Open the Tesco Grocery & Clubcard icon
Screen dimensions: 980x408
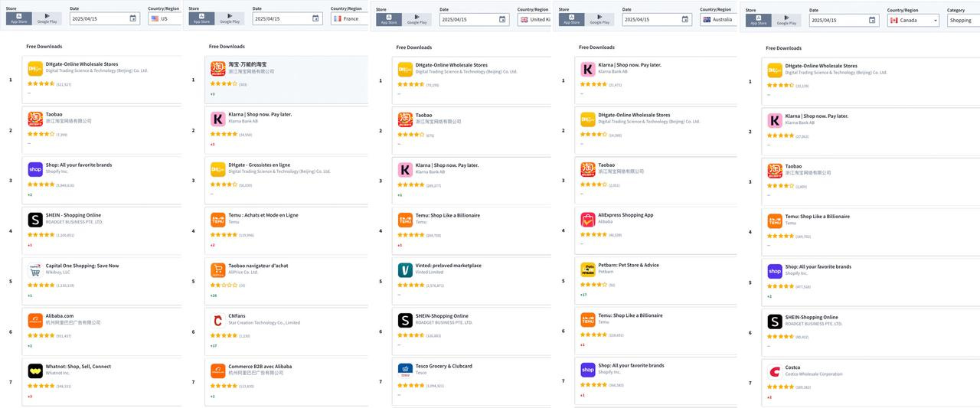(x=405, y=370)
